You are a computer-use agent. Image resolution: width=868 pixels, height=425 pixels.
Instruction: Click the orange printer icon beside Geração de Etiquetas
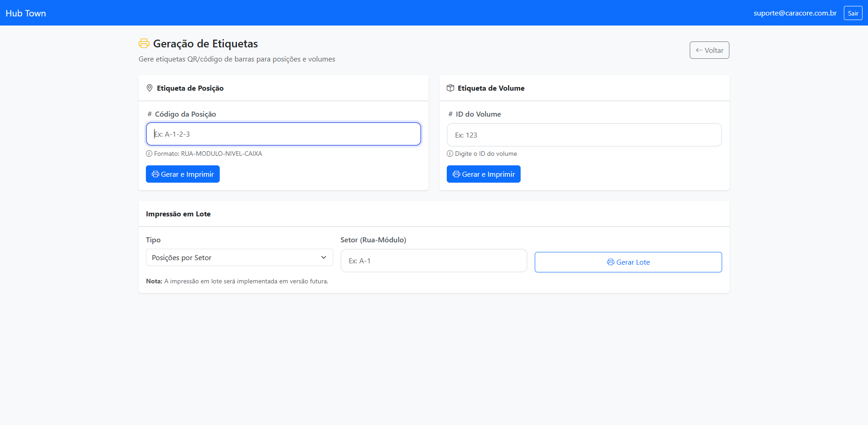coord(144,44)
